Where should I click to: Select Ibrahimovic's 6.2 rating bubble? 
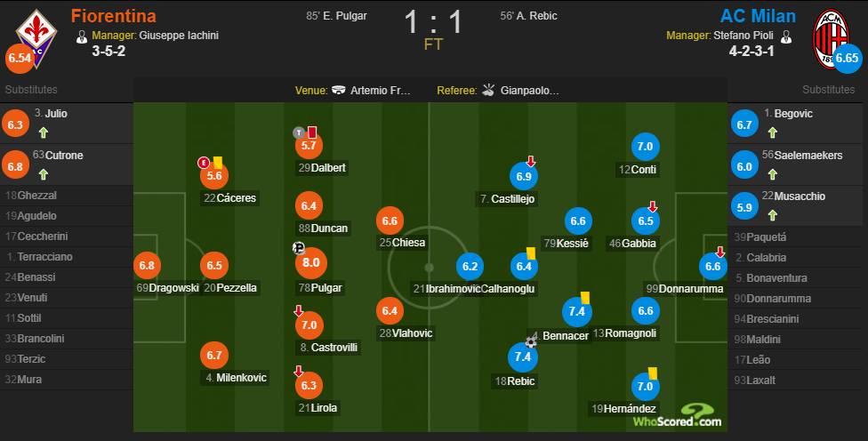(471, 265)
